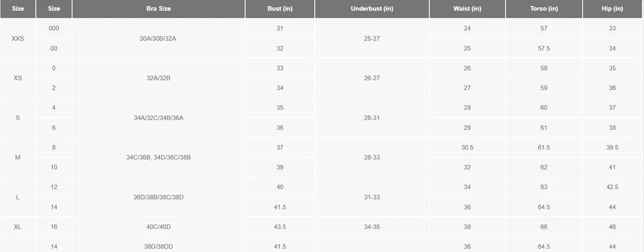
Task: Click the Bust (in) column header
Action: coord(279,8)
